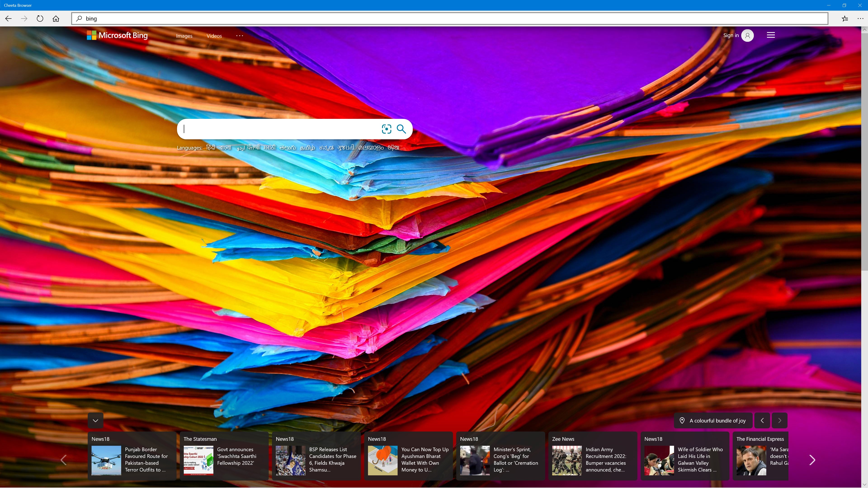Expand more Bing options dots
The height and width of the screenshot is (488, 868).
pos(240,35)
